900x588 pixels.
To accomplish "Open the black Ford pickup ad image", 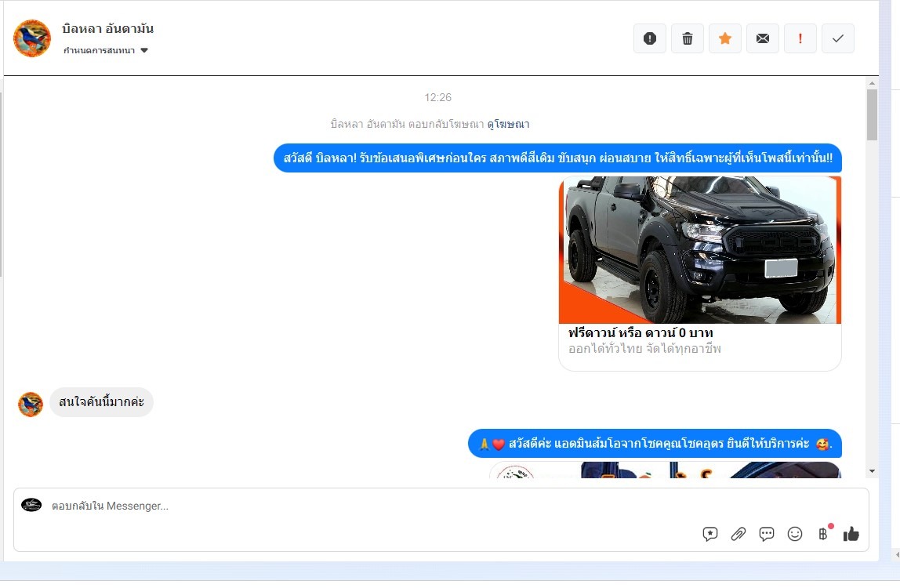I will tap(699, 250).
